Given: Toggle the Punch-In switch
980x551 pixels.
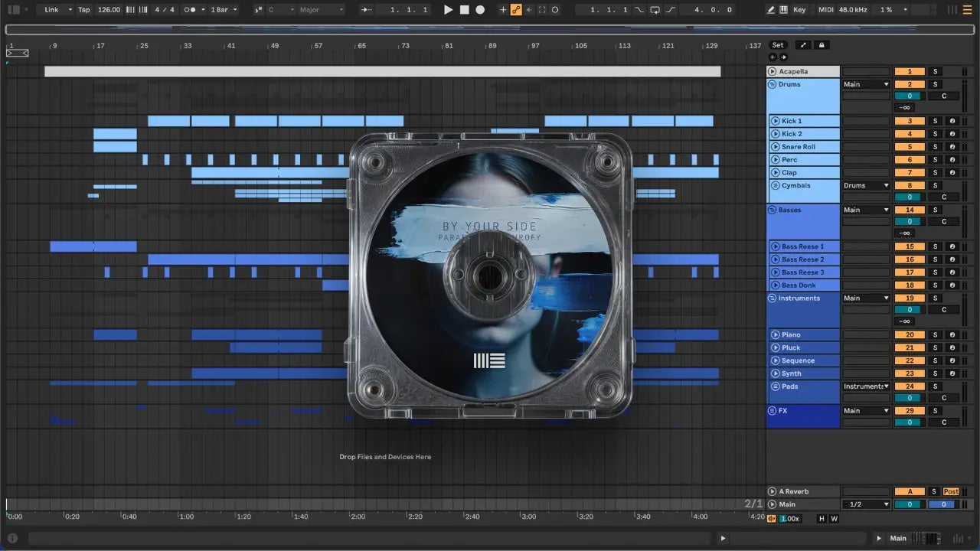Looking at the screenshot, I should 640,10.
